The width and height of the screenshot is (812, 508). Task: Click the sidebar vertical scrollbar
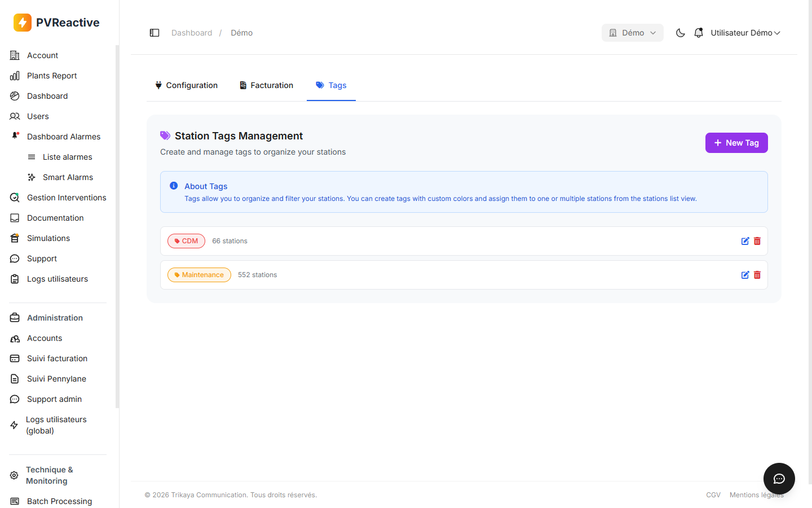click(x=117, y=226)
